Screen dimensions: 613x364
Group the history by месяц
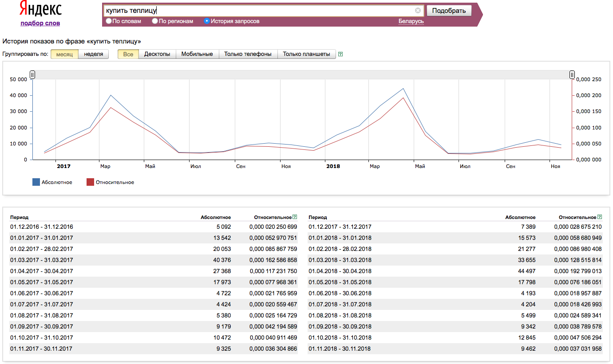(x=64, y=54)
